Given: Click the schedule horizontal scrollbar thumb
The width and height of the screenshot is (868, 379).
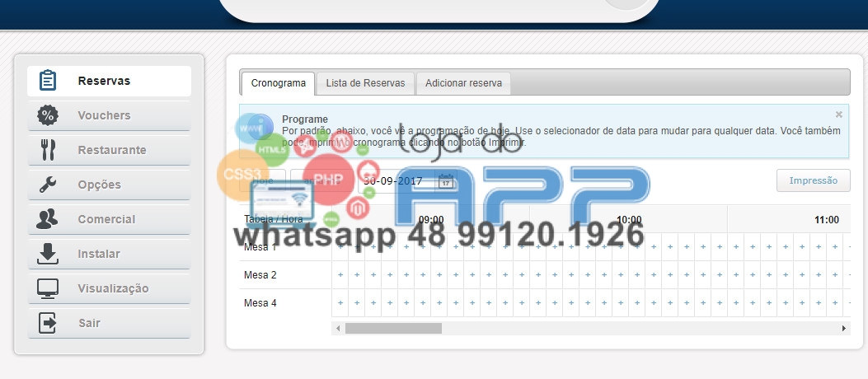Looking at the screenshot, I should pos(393,328).
